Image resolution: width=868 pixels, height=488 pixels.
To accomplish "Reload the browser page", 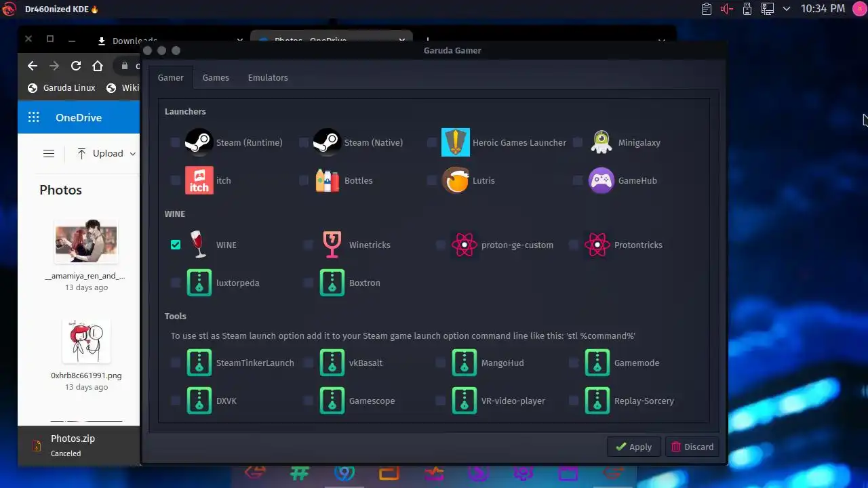I will 76,66.
